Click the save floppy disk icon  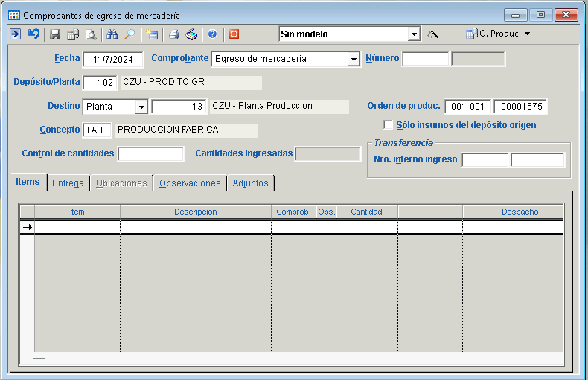click(x=55, y=34)
